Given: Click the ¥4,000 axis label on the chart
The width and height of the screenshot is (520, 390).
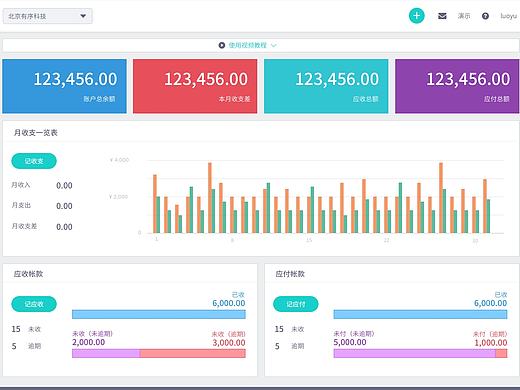Looking at the screenshot, I should pos(119,160).
